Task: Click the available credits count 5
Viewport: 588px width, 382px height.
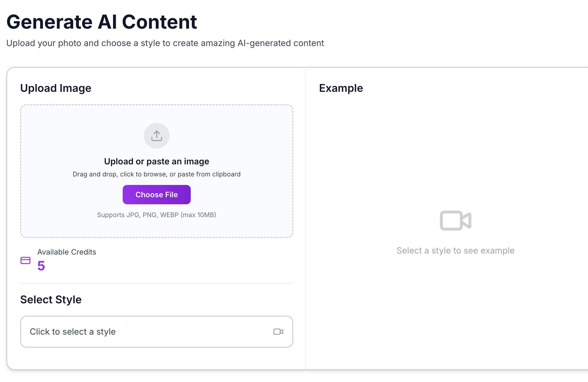Action: pos(41,266)
